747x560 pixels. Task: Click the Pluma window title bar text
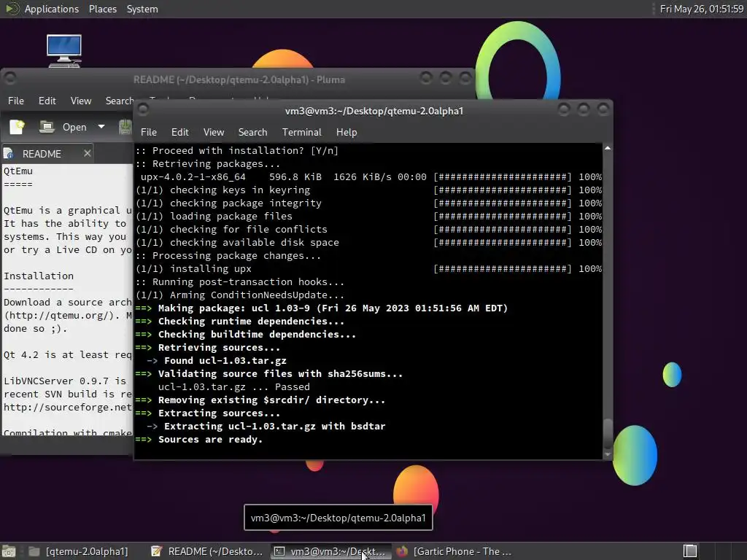[x=239, y=79]
